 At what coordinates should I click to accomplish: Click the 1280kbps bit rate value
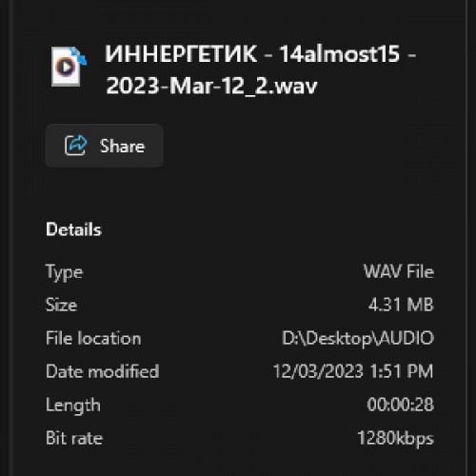pos(395,439)
